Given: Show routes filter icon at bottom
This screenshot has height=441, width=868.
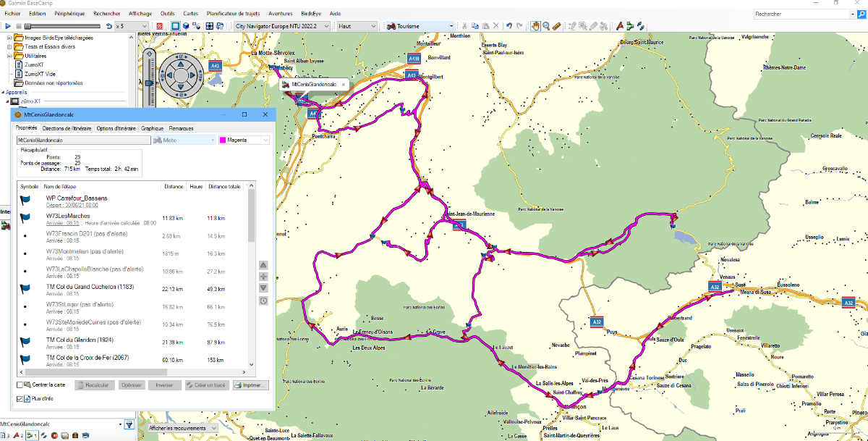Looking at the screenshot, I should tap(32, 435).
